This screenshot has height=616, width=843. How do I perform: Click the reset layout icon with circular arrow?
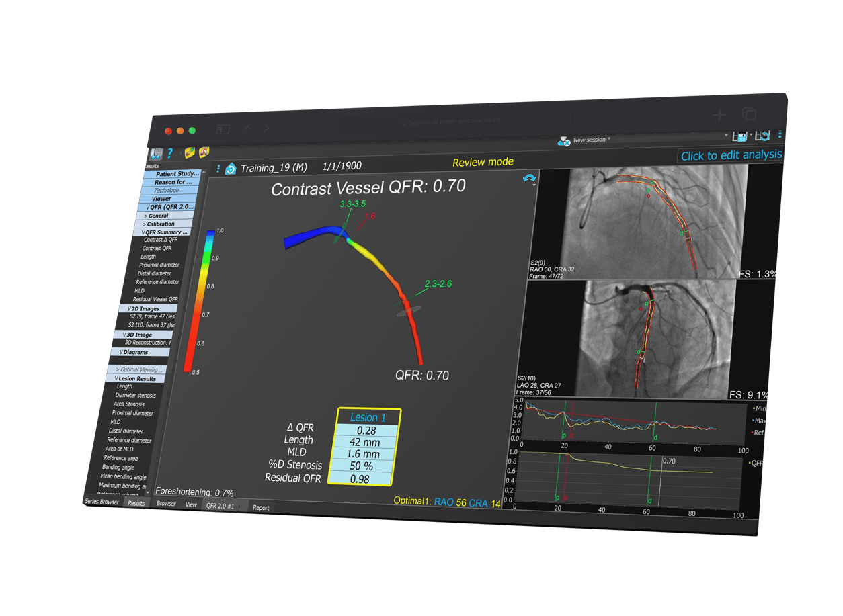point(762,136)
